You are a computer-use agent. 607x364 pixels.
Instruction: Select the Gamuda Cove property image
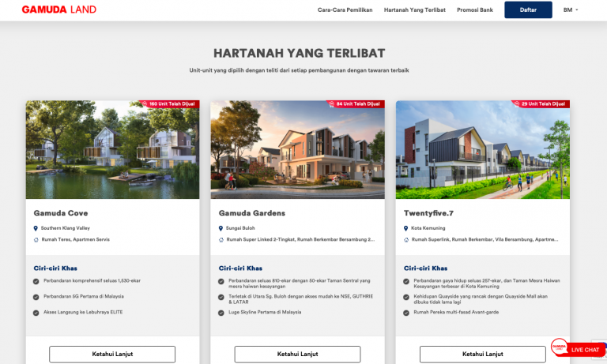click(112, 149)
